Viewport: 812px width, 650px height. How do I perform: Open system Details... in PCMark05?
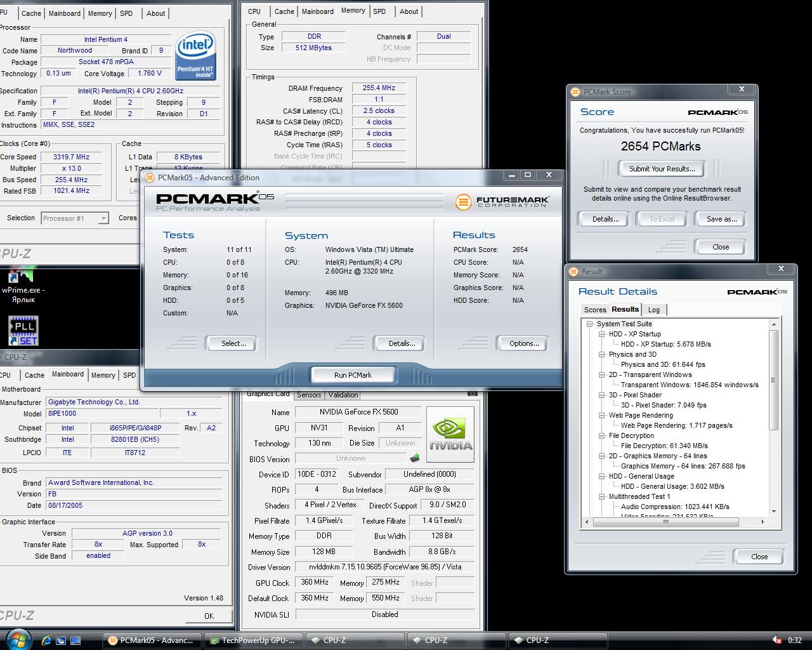click(x=401, y=343)
